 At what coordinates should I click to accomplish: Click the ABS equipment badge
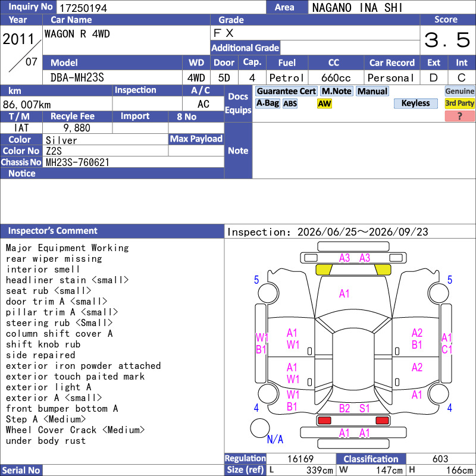pyautogui.click(x=290, y=104)
